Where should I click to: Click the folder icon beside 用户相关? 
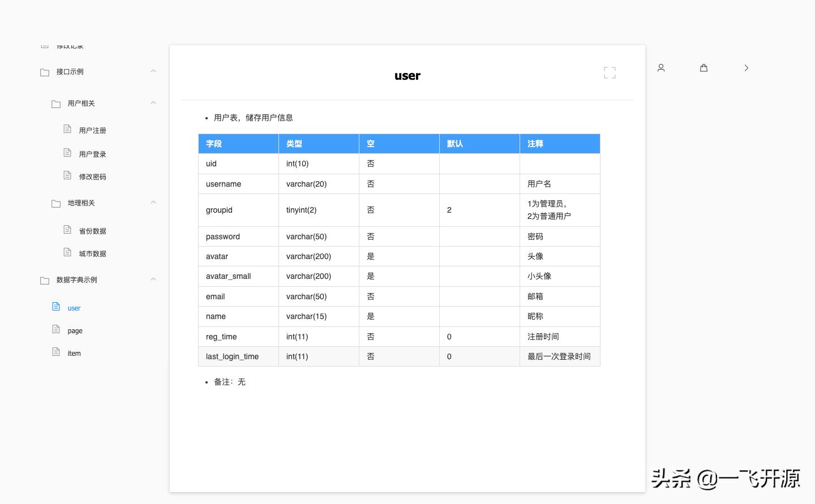56,104
